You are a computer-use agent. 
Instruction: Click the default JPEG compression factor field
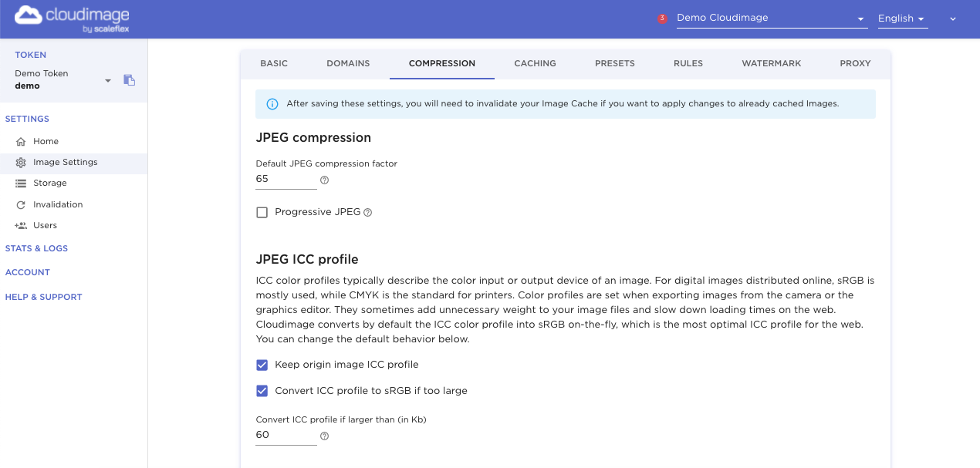(286, 179)
